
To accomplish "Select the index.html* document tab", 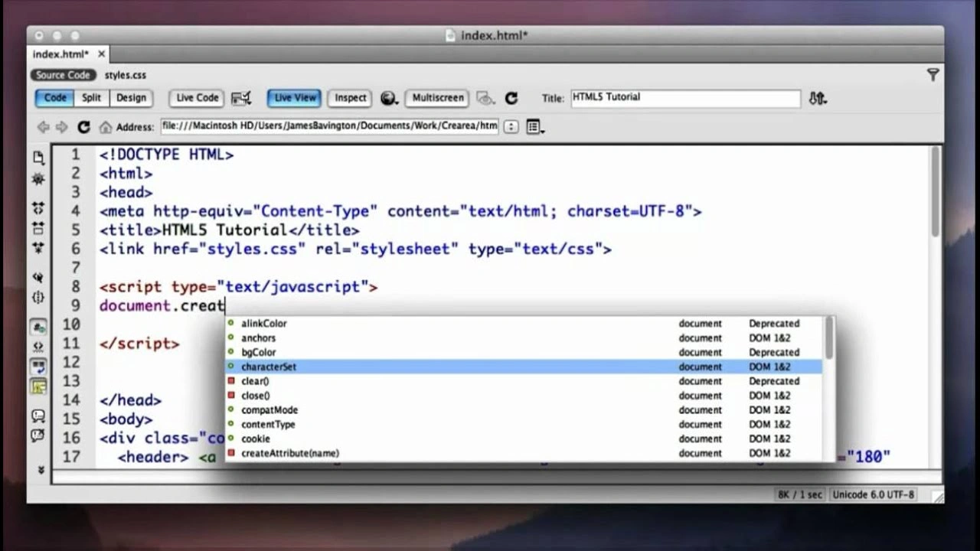I will click(60, 54).
